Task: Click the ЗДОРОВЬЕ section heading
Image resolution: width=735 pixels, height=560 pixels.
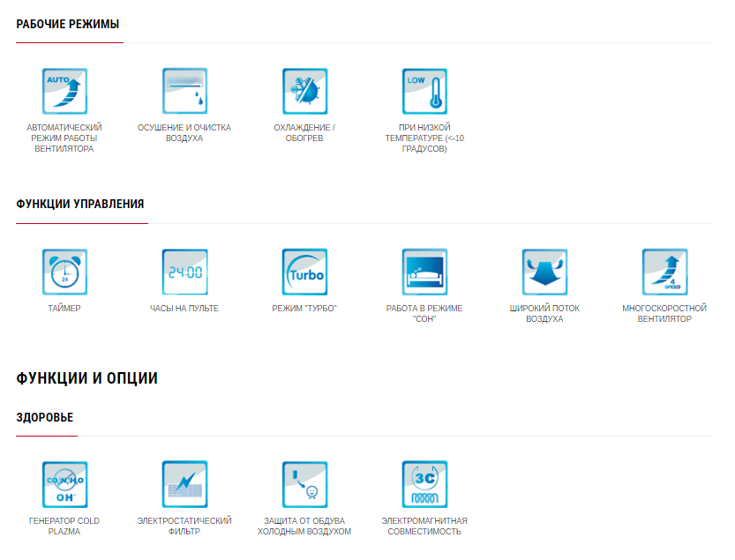Action: click(45, 417)
